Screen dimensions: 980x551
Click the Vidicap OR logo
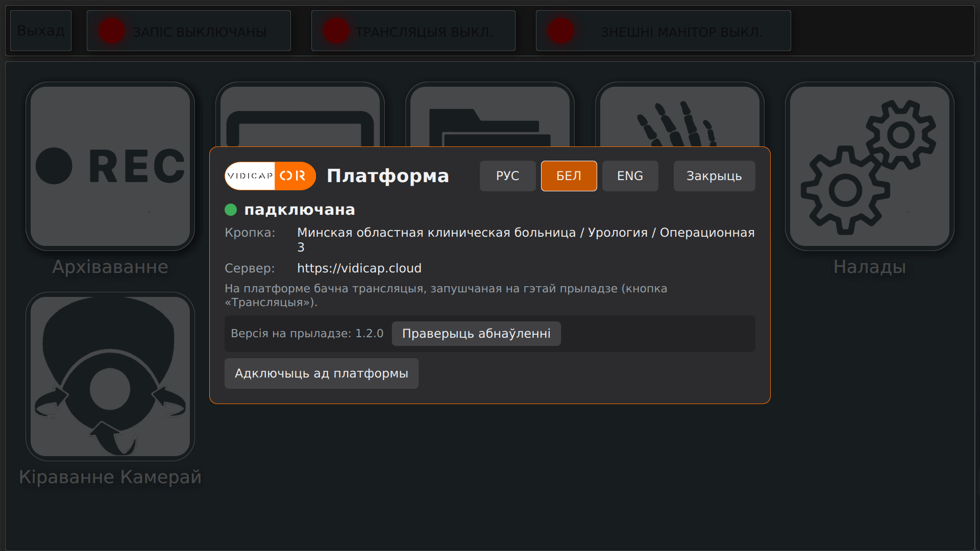[x=270, y=176]
